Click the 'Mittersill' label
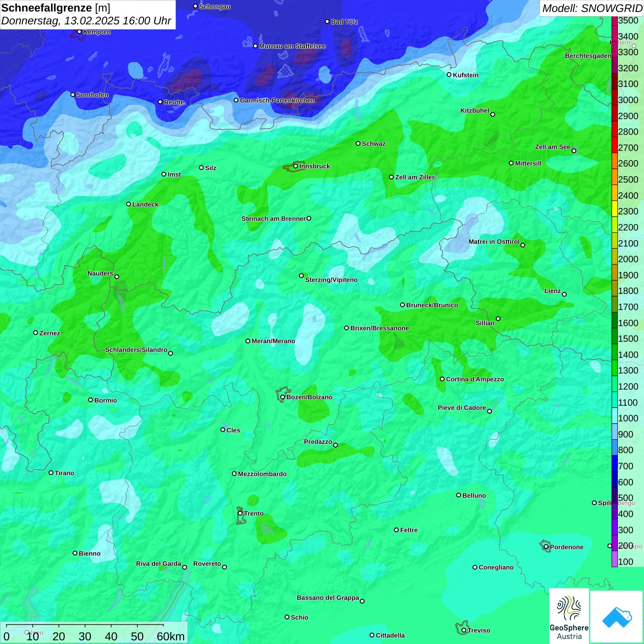This screenshot has height=644, width=644. pyautogui.click(x=528, y=163)
